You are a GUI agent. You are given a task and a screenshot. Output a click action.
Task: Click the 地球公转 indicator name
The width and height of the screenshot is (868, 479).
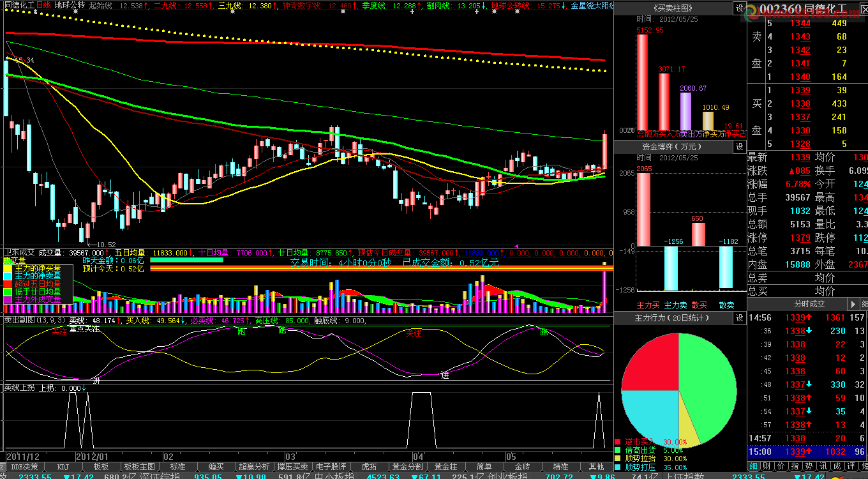click(x=70, y=5)
